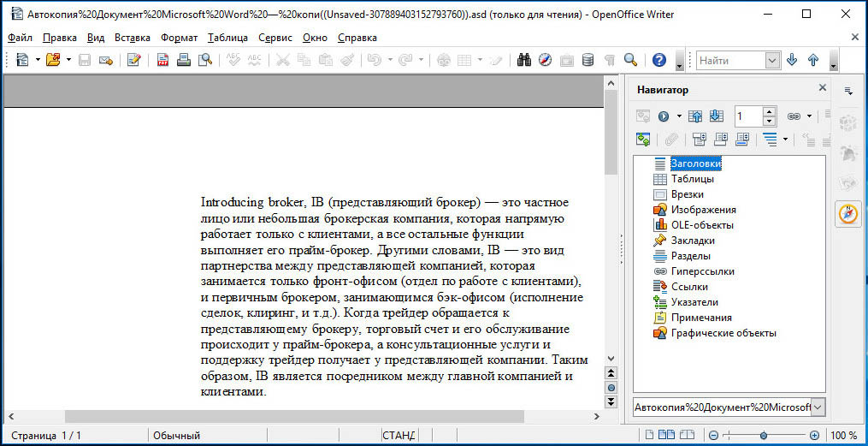Open the Find search box dropdown
868x446 pixels.
point(772,60)
